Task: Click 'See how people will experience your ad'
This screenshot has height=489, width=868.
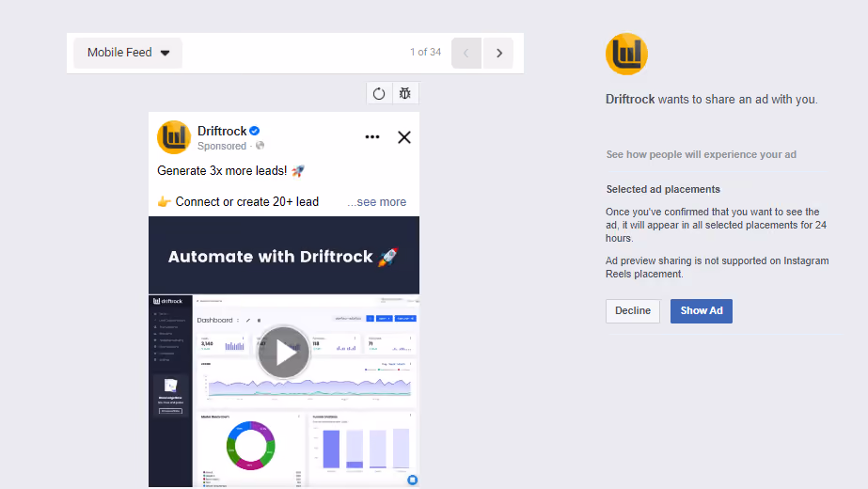Action: pyautogui.click(x=701, y=154)
